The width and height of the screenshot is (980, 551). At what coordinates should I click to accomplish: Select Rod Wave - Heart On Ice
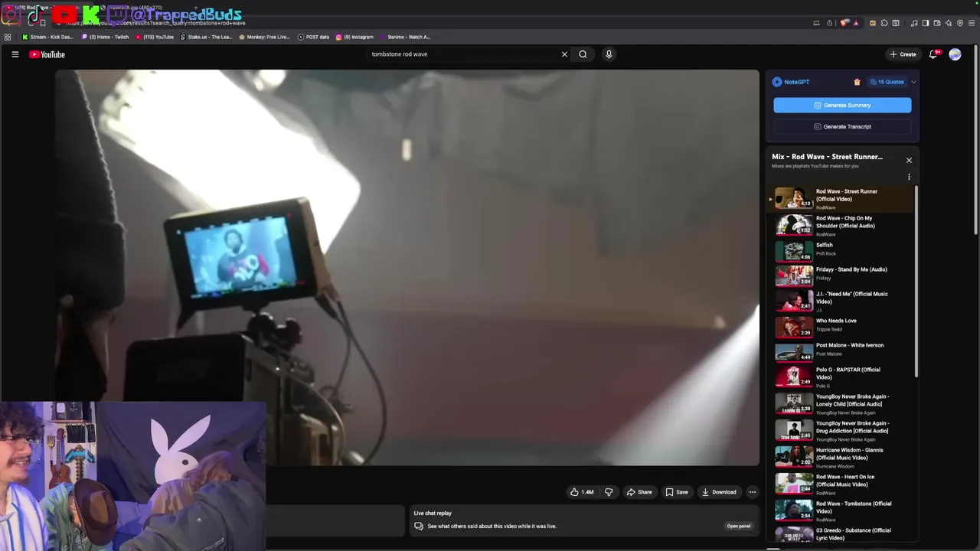841,484
